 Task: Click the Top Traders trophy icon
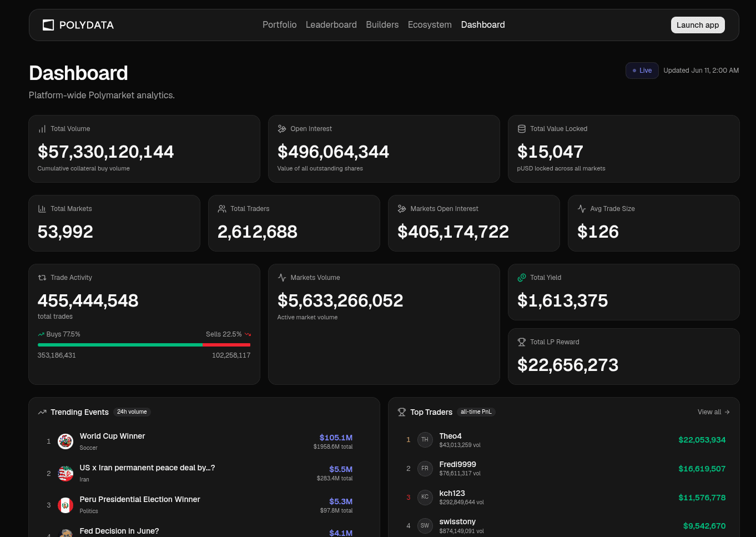coord(402,412)
